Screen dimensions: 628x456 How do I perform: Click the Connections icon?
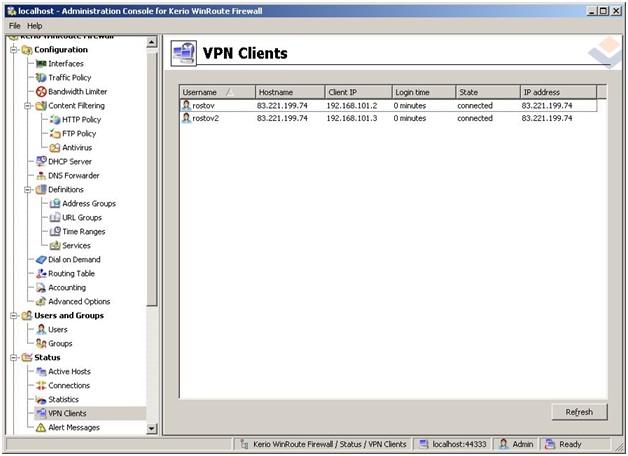pos(41,386)
